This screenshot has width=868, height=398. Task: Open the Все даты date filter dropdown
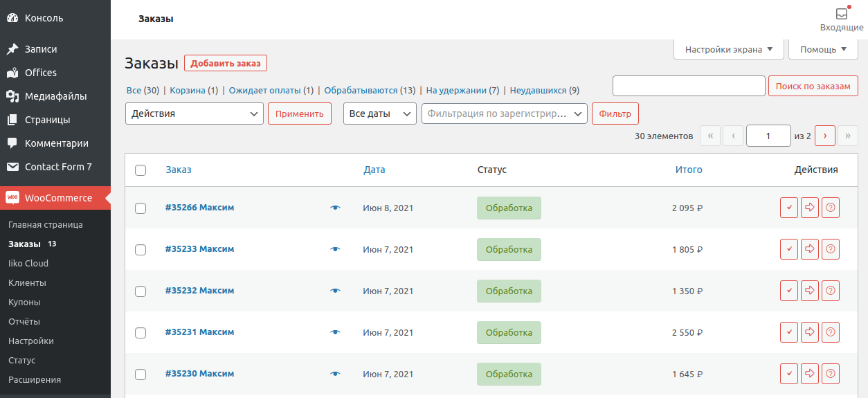click(380, 114)
